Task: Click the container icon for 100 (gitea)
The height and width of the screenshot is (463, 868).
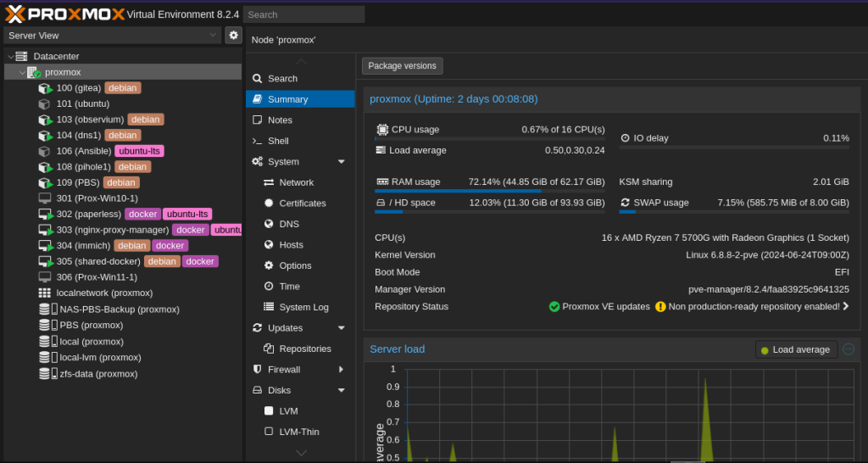Action: (45, 88)
